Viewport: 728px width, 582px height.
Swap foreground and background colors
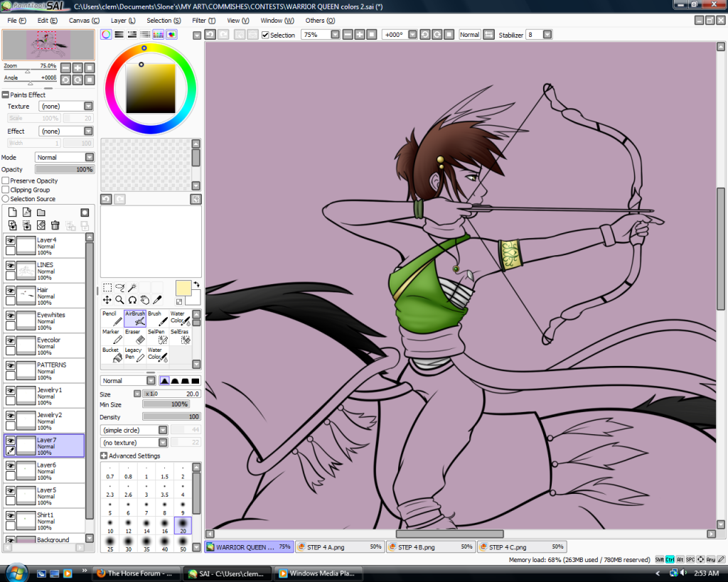197,284
